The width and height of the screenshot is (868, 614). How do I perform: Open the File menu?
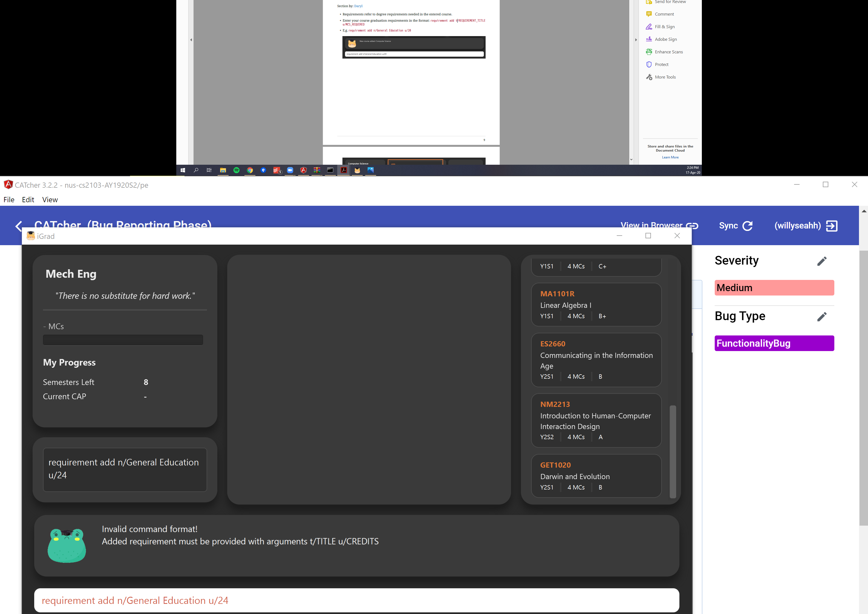pyautogui.click(x=9, y=200)
